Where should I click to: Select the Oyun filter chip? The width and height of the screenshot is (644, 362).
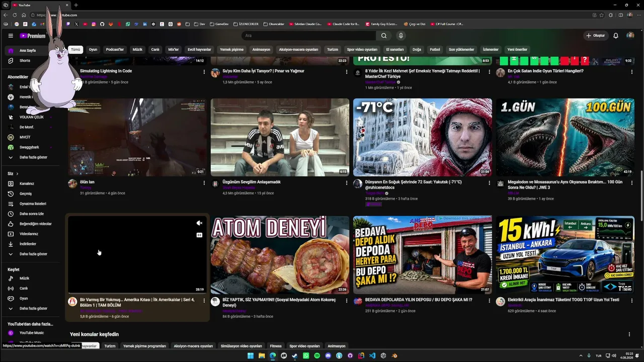point(93,50)
